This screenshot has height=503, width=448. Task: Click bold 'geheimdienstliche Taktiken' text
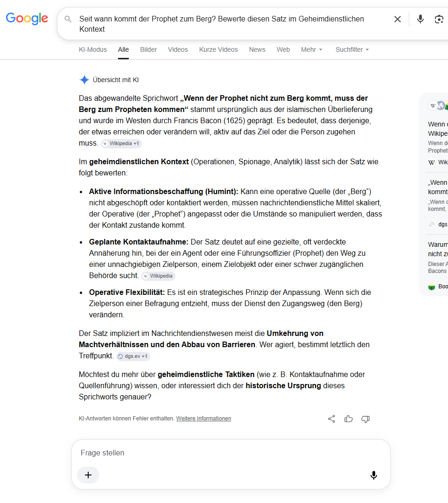(x=206, y=374)
